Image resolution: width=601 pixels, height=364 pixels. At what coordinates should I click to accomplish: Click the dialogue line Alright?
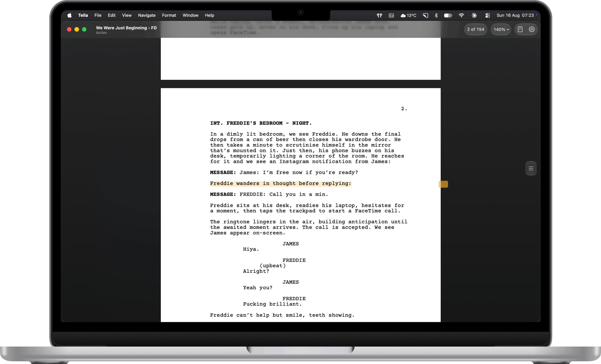point(256,271)
